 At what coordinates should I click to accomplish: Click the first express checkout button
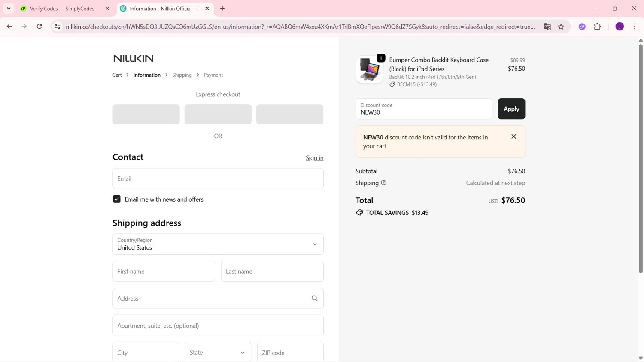click(x=146, y=115)
